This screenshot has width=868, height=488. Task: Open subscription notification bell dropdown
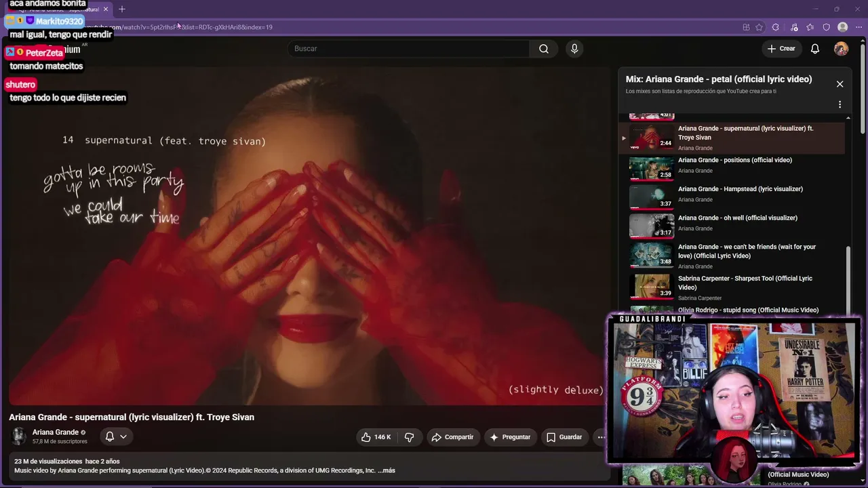click(116, 436)
